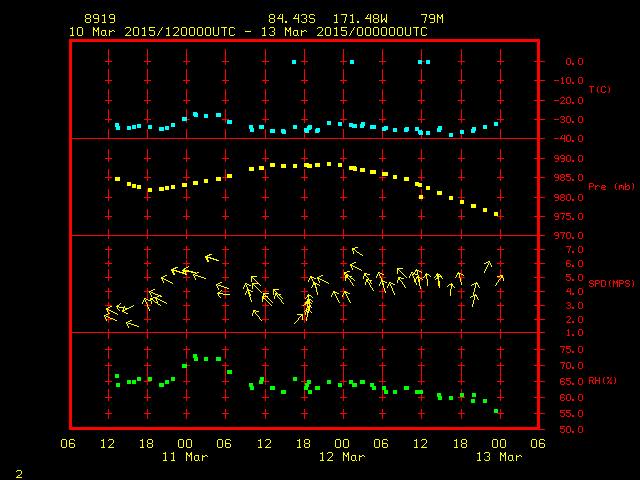The width and height of the screenshot is (640, 480).
Task: Click the "980.0" pressure tick value
Action: [569, 198]
